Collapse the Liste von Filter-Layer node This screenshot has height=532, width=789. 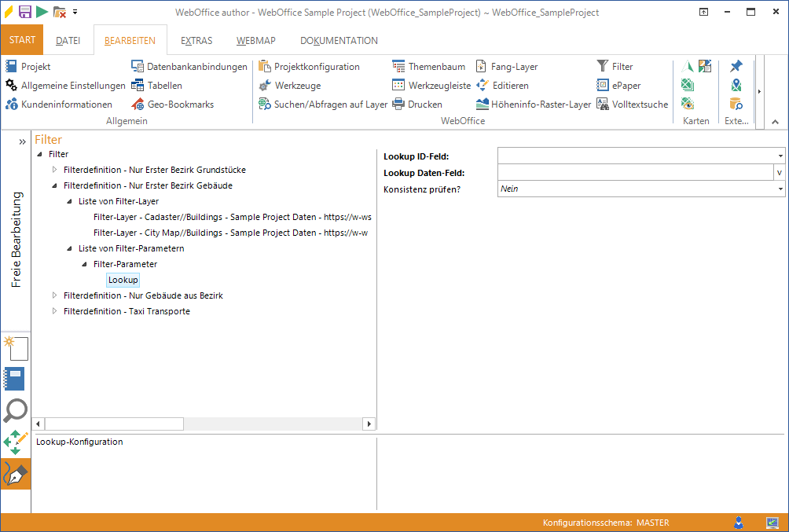[69, 201]
